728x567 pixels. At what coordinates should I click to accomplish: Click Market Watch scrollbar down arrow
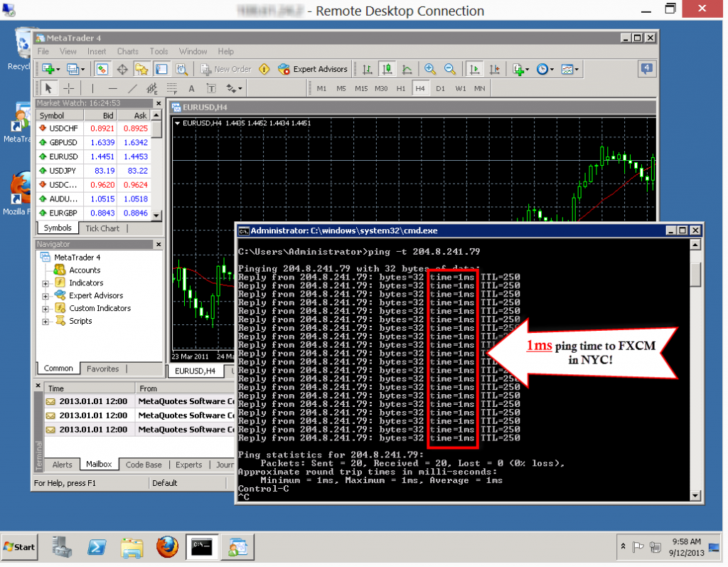(x=156, y=215)
